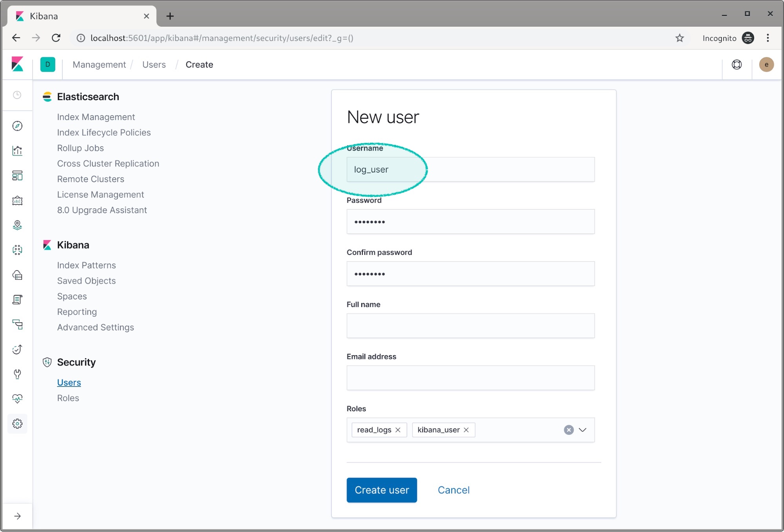Clear all selected roles button
Viewport: 784px width, 532px height.
coord(569,430)
